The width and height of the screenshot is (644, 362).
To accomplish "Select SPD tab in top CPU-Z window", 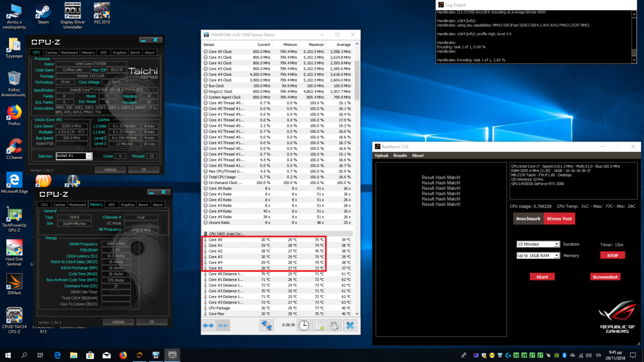I will (x=104, y=52).
